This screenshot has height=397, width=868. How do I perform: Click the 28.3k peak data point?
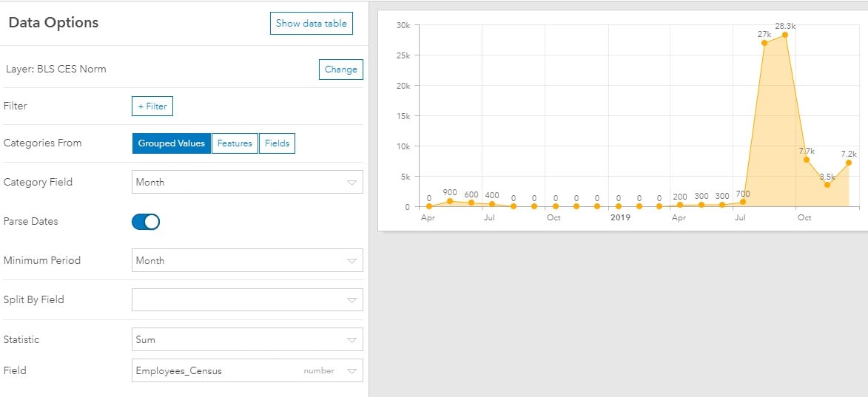click(x=785, y=35)
